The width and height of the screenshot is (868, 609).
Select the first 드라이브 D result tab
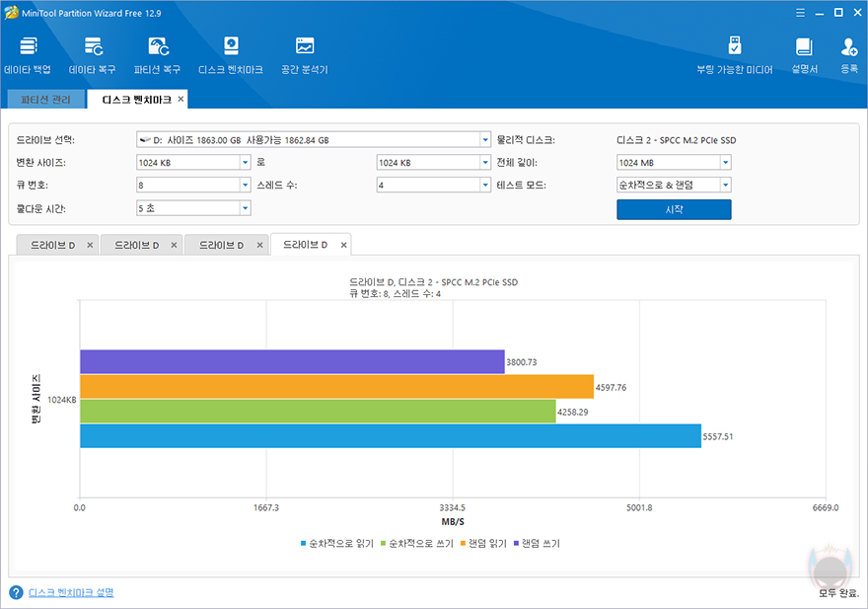point(52,245)
